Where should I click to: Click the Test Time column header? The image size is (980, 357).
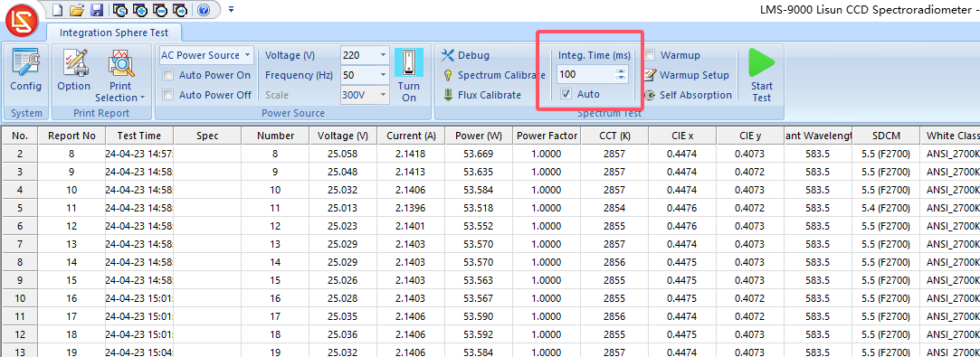point(138,136)
